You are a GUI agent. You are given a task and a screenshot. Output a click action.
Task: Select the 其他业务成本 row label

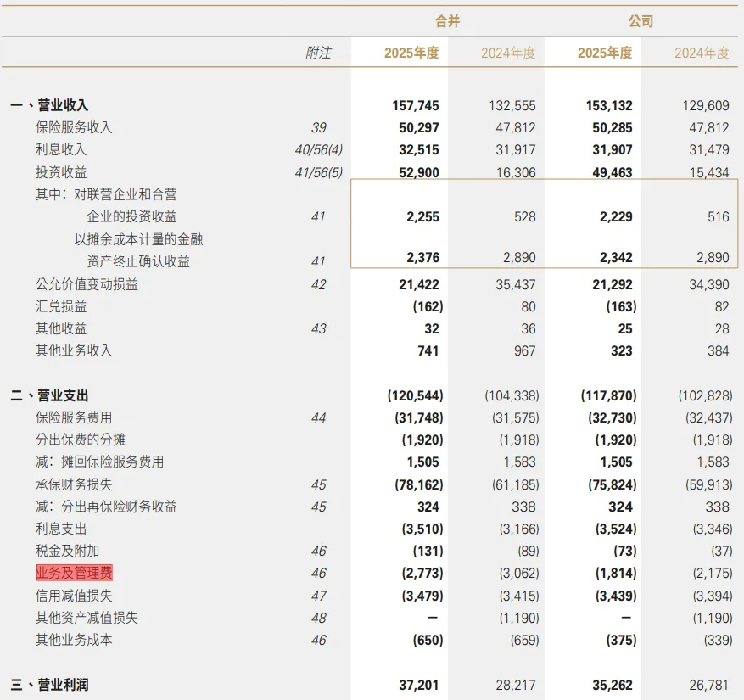pos(74,640)
